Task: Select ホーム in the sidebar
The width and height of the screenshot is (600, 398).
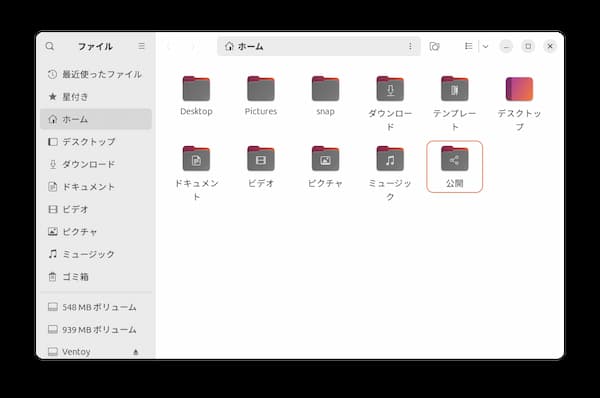Action: tap(96, 119)
